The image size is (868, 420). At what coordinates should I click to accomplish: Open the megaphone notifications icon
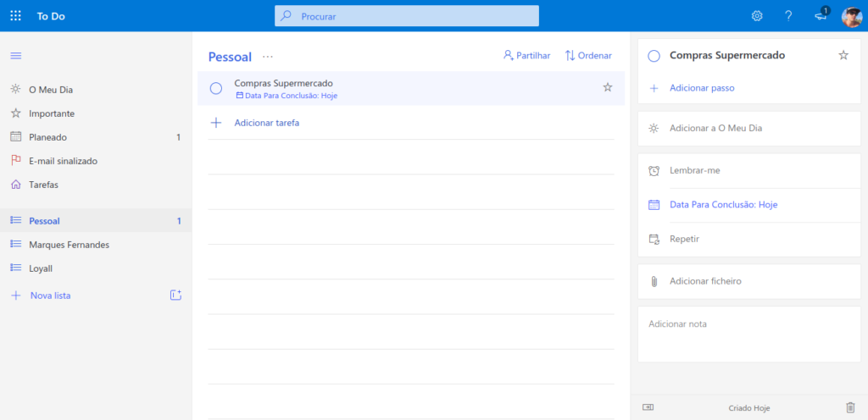pos(821,15)
